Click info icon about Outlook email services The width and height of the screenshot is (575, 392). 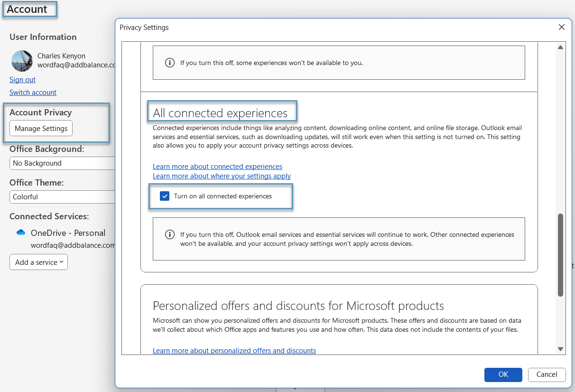[x=169, y=234]
